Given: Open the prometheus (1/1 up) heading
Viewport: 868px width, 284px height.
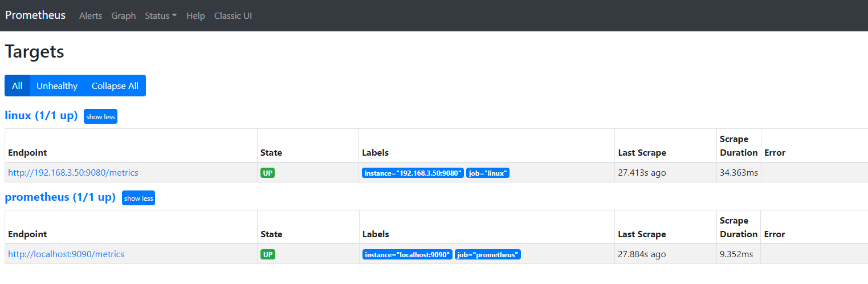Looking at the screenshot, I should [x=60, y=197].
